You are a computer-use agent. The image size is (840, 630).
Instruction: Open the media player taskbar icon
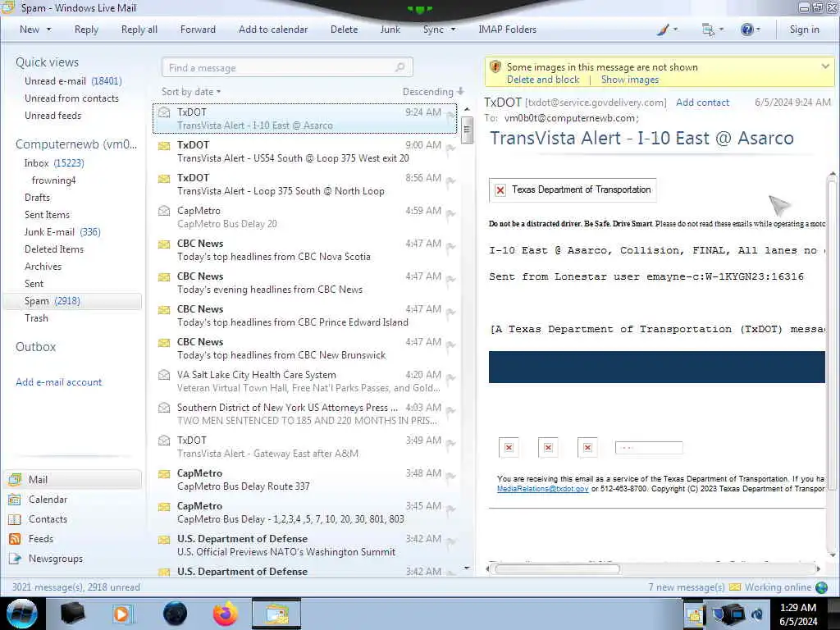(x=121, y=614)
